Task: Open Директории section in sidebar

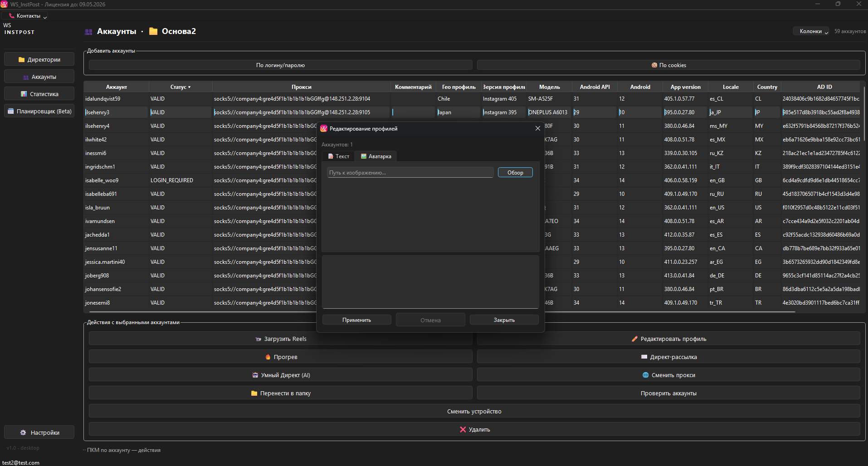Action: pyautogui.click(x=39, y=59)
